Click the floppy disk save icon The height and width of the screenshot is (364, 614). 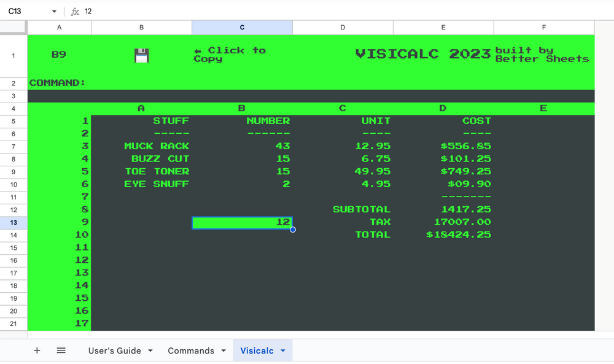(x=142, y=55)
